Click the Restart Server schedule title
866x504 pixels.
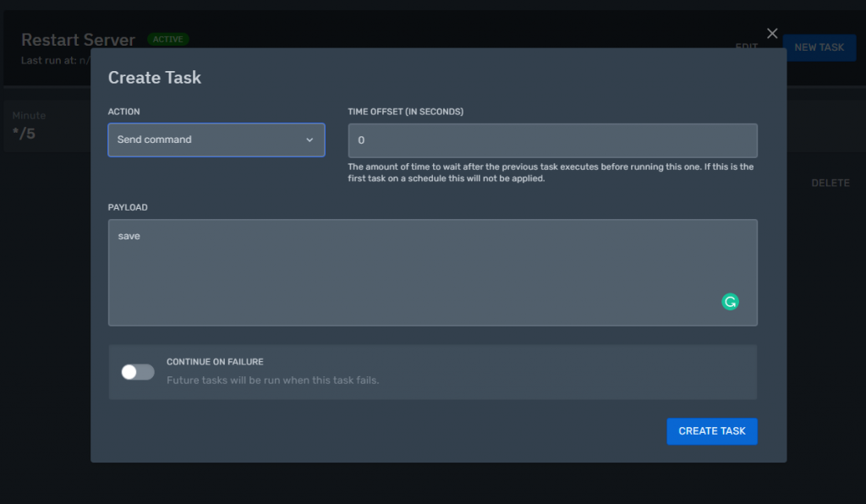(78, 40)
